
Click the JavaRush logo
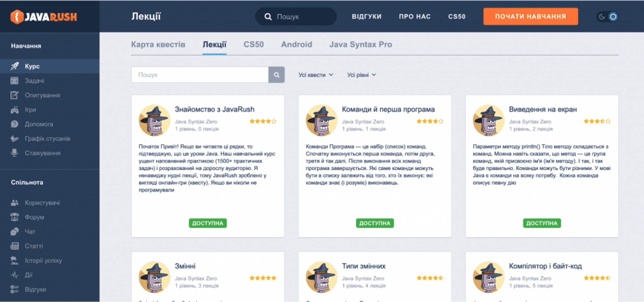44,17
